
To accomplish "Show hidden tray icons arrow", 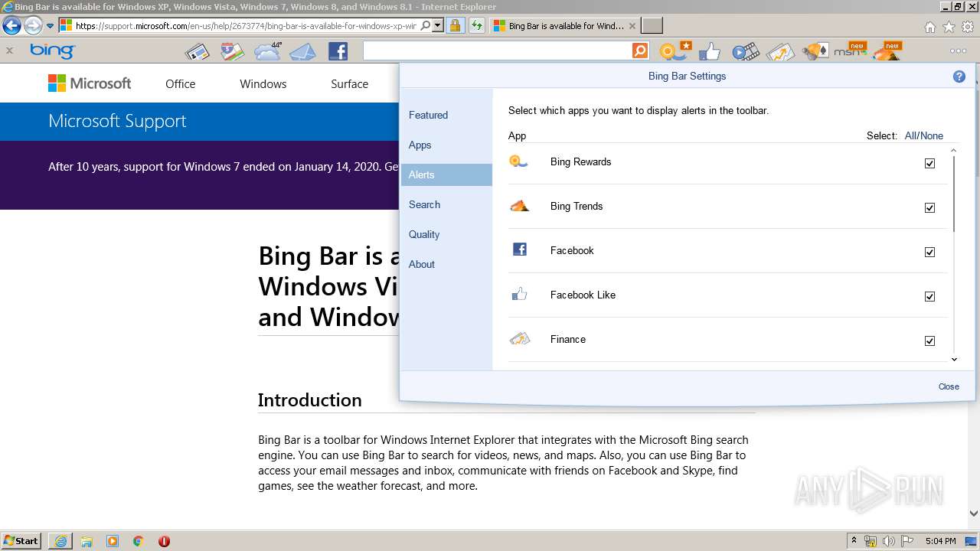I will [854, 541].
